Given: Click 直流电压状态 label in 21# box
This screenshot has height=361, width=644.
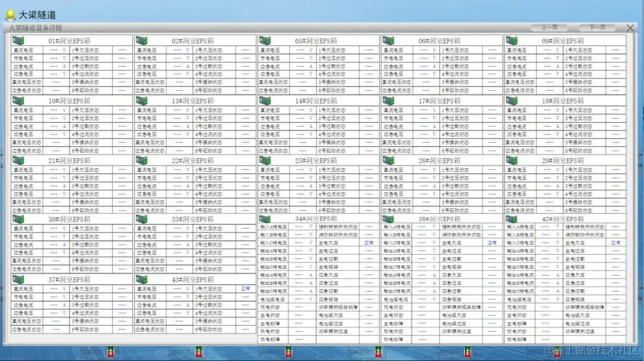Looking at the screenshot, I should [27, 202].
